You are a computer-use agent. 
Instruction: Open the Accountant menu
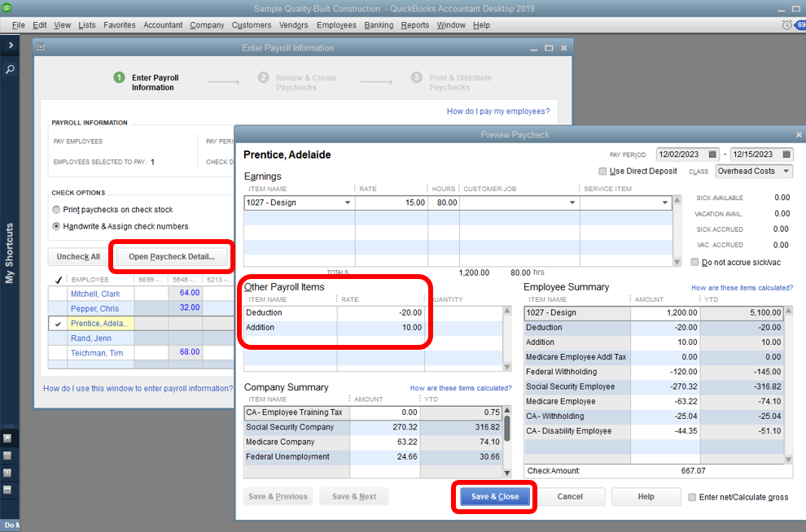point(163,24)
